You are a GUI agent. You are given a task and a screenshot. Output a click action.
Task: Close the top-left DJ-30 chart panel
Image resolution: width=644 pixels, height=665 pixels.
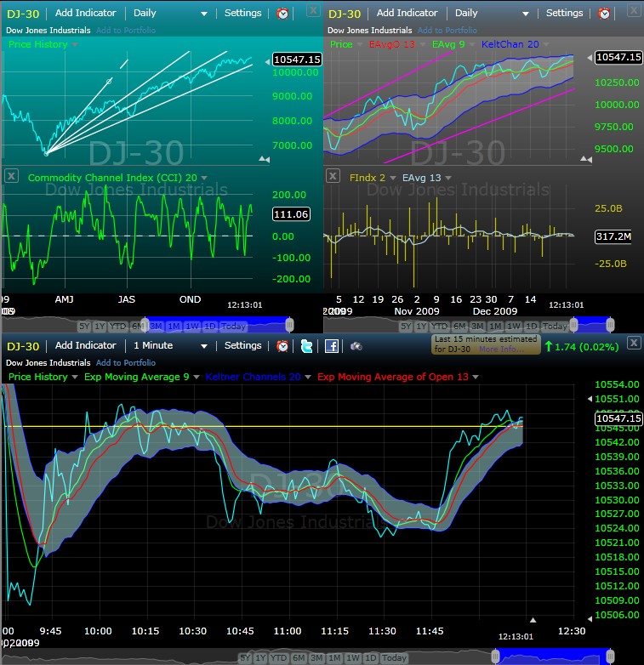pos(313,10)
